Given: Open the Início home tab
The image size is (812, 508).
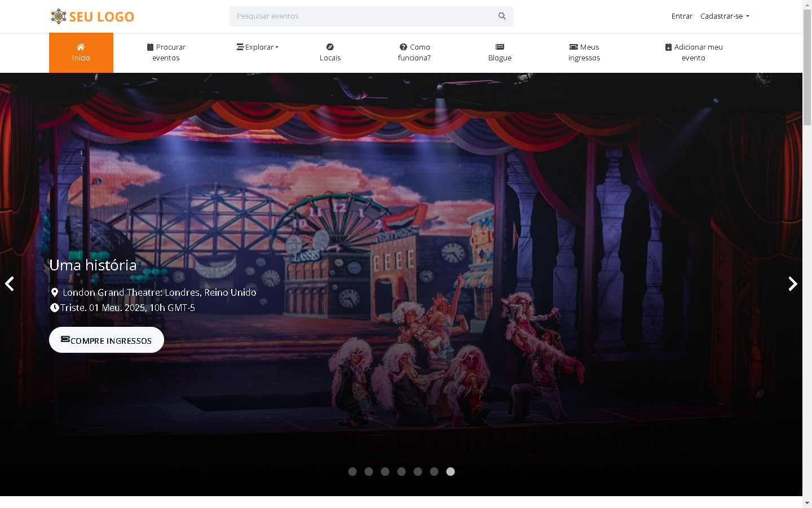Looking at the screenshot, I should (81, 52).
